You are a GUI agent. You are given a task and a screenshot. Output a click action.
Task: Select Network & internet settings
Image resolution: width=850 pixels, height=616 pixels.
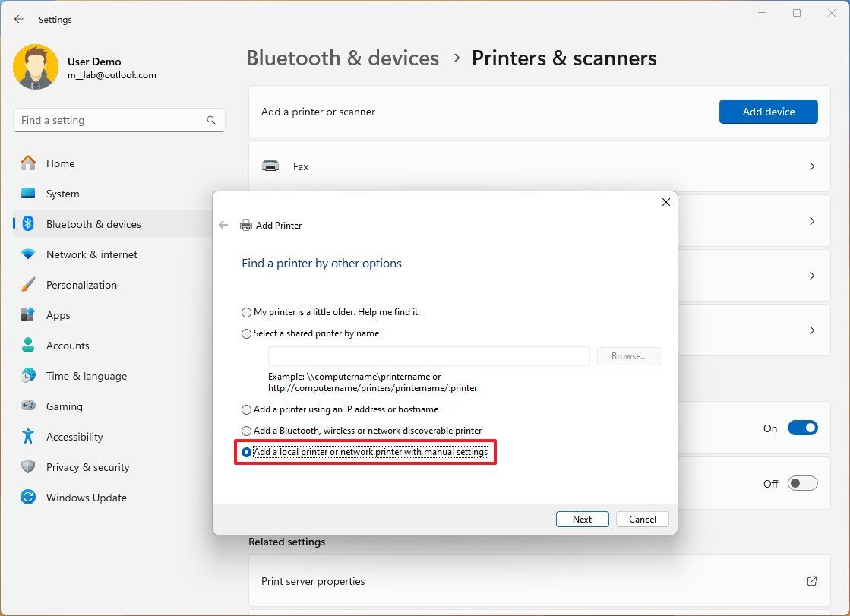tap(91, 254)
